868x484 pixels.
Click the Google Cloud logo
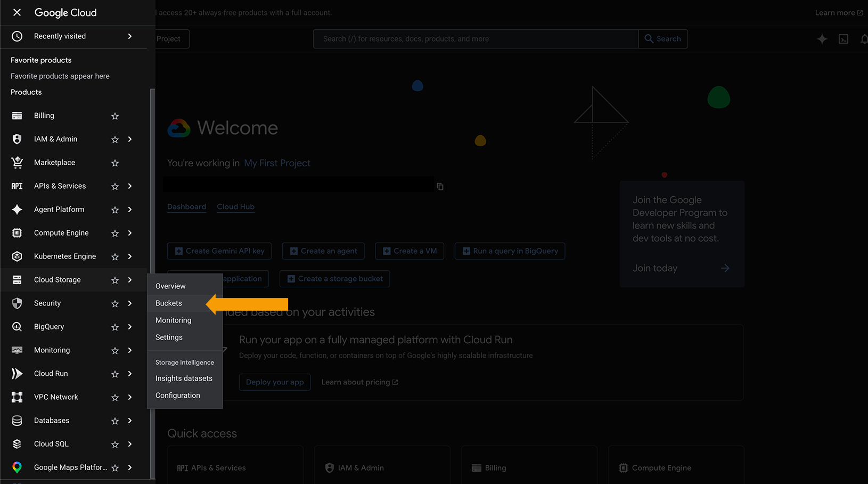pyautogui.click(x=65, y=12)
